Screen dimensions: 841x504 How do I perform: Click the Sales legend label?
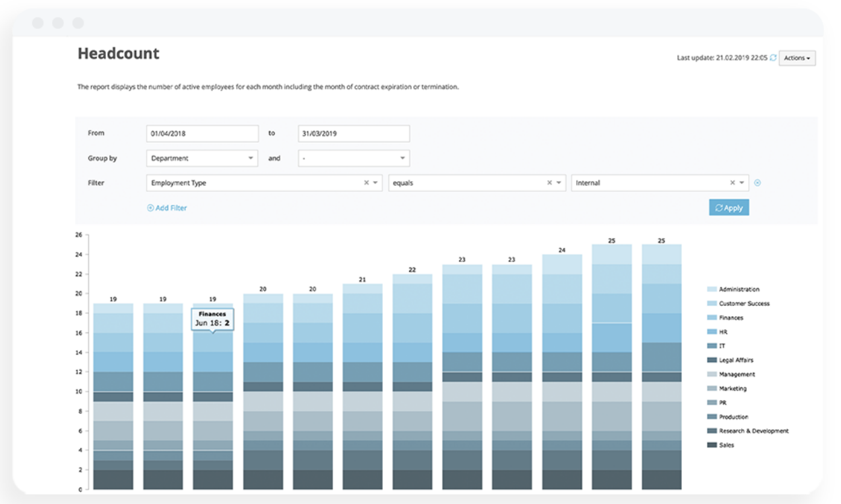pos(726,445)
